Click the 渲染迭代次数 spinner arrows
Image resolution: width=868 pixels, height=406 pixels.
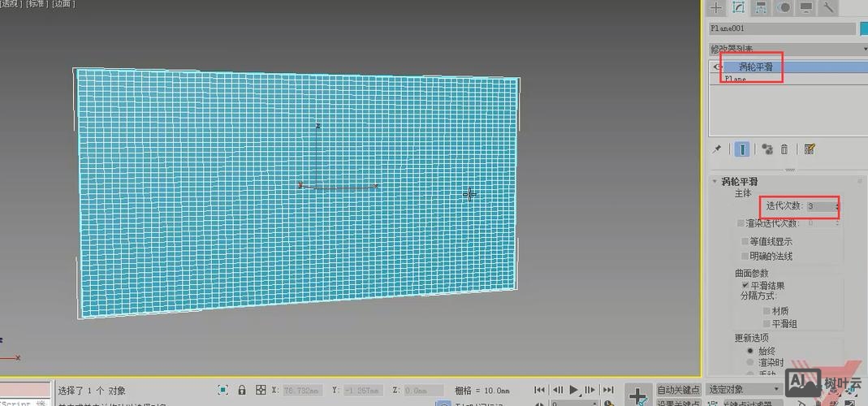click(x=837, y=223)
